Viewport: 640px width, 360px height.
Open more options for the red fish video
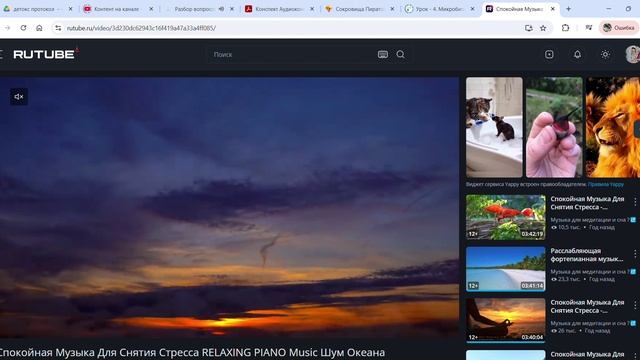coord(635,202)
